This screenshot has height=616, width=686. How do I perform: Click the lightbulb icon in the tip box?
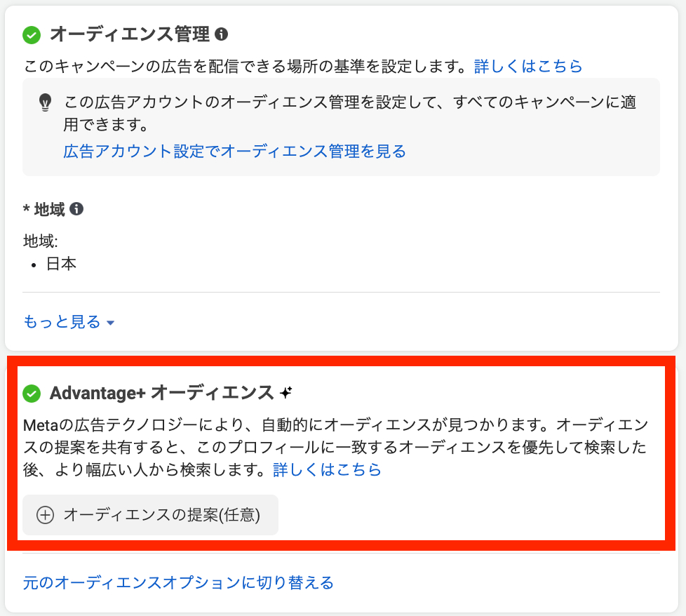tap(46, 102)
